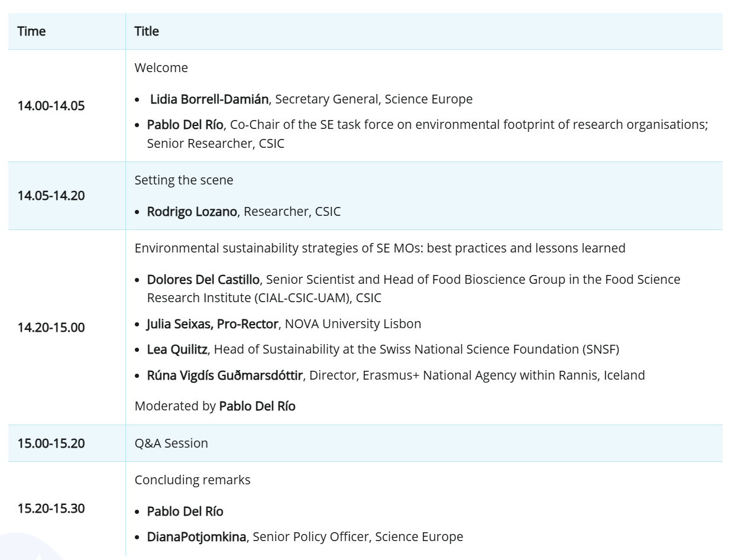Image resolution: width=731 pixels, height=560 pixels.
Task: Click Pablo Del Río under Concluding remarks
Action: pos(185,512)
